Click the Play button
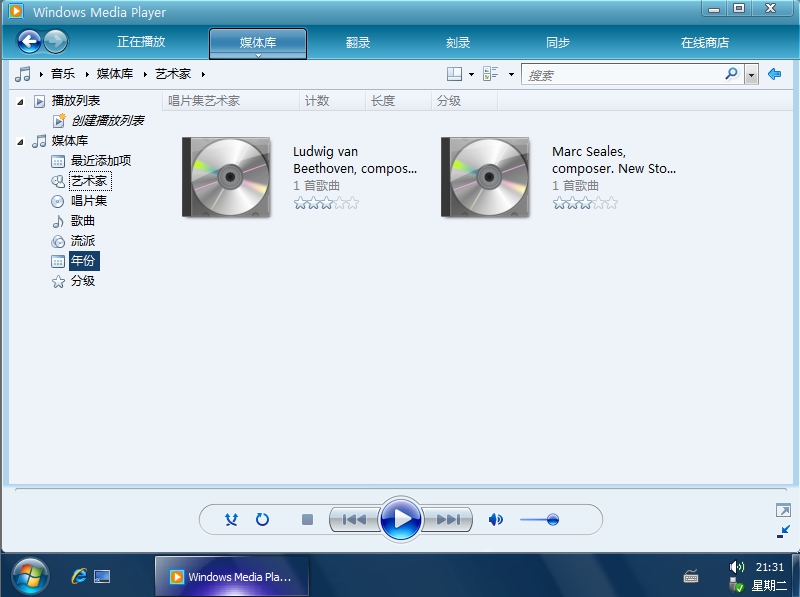This screenshot has height=597, width=800. [401, 519]
